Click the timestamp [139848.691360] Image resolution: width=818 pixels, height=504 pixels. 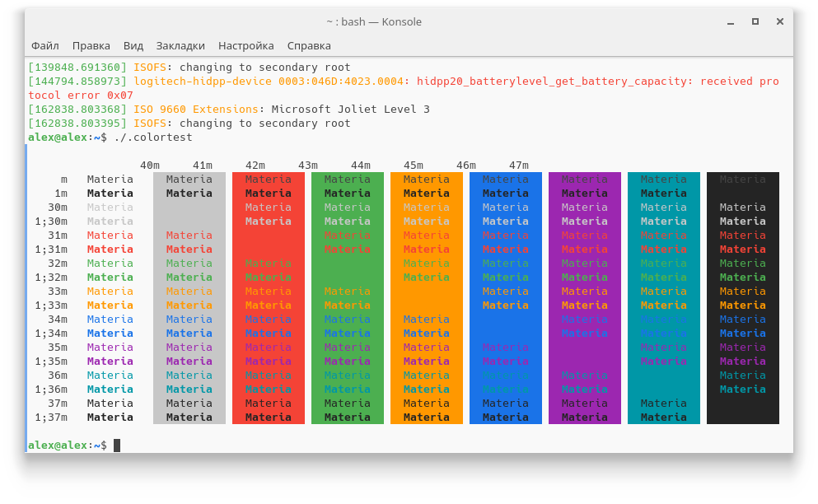(x=77, y=68)
